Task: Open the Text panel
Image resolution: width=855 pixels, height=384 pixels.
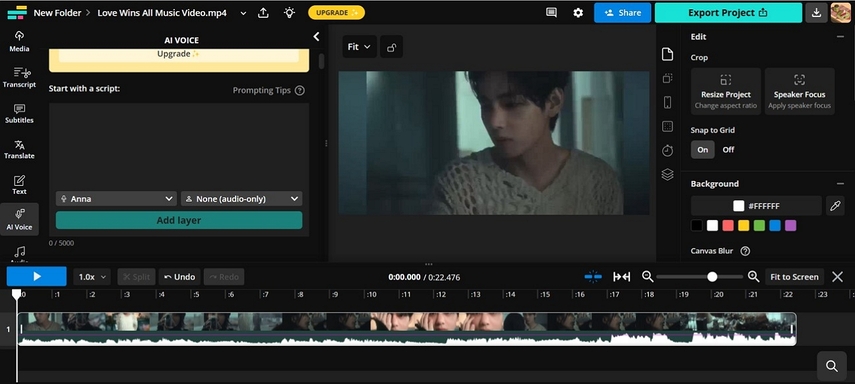Action: click(19, 185)
